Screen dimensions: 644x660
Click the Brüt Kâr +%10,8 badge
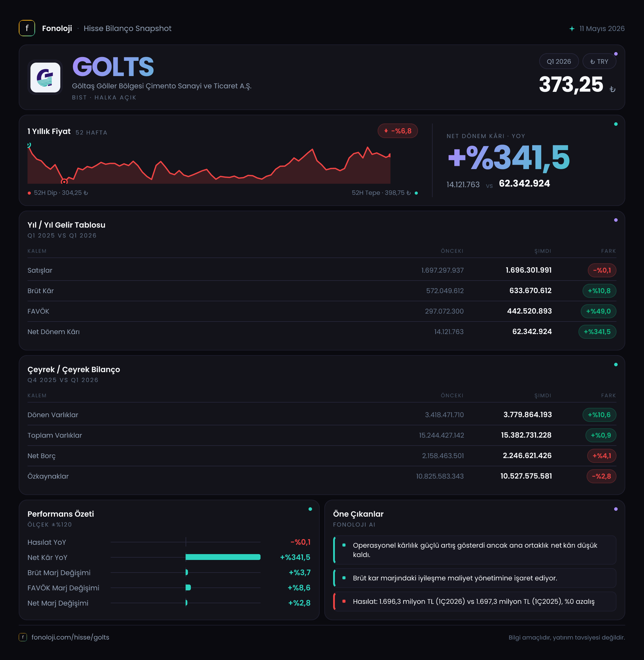pyautogui.click(x=599, y=291)
